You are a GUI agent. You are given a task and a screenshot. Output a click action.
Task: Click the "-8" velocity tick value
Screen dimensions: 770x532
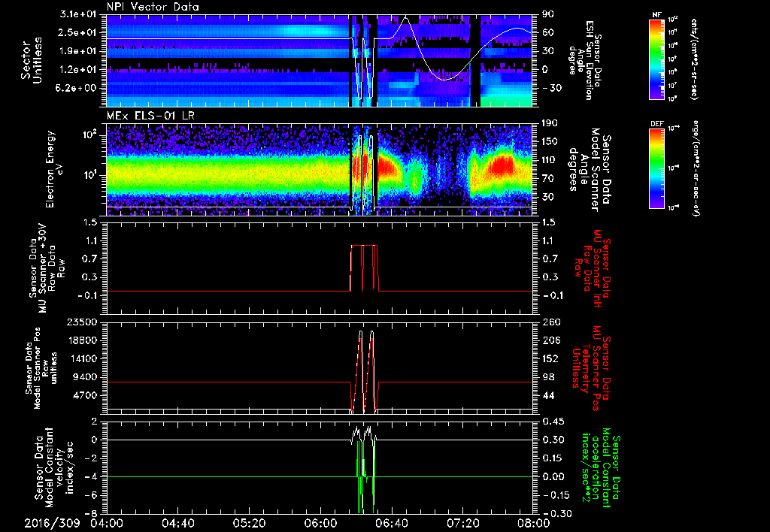(90, 514)
